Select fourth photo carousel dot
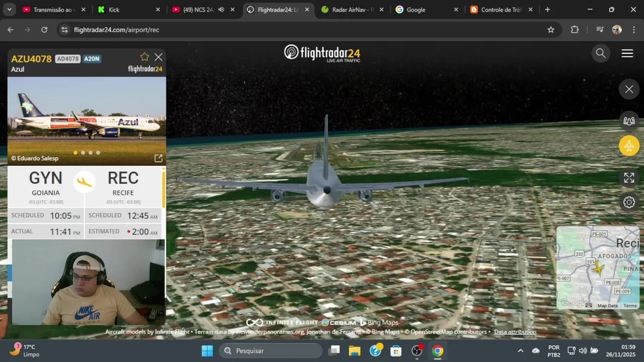This screenshot has width=644, height=362. [x=98, y=152]
